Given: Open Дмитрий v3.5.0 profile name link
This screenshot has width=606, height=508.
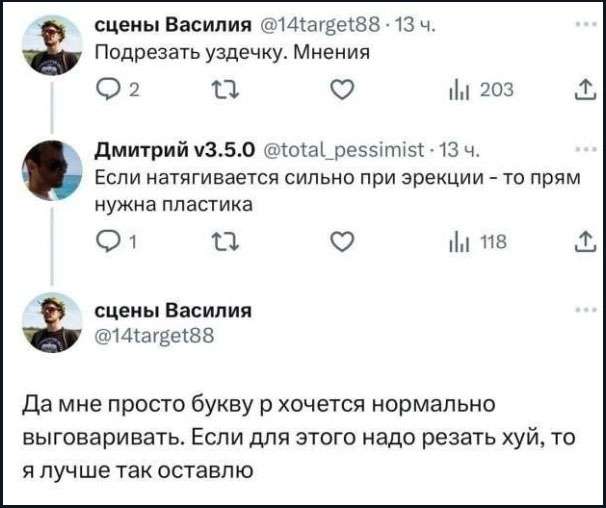Looking at the screenshot, I should (176, 152).
